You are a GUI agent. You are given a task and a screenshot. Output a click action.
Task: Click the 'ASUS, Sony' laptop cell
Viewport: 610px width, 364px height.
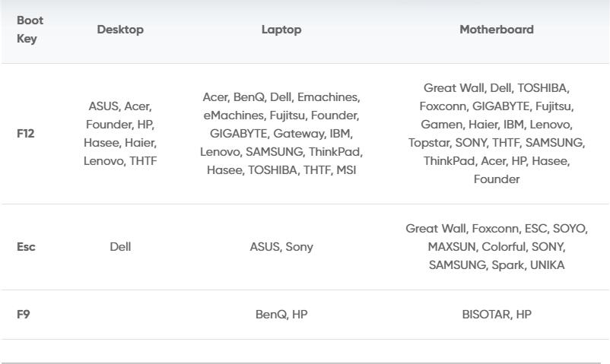(x=281, y=247)
